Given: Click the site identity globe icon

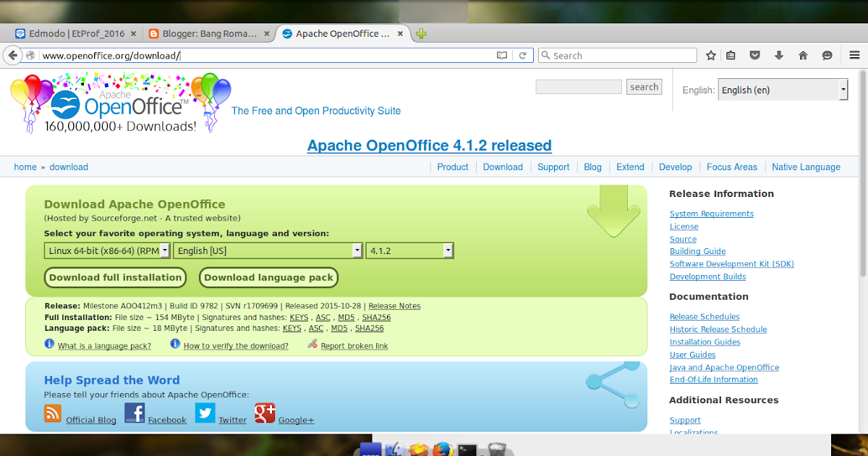Looking at the screenshot, I should [x=30, y=56].
